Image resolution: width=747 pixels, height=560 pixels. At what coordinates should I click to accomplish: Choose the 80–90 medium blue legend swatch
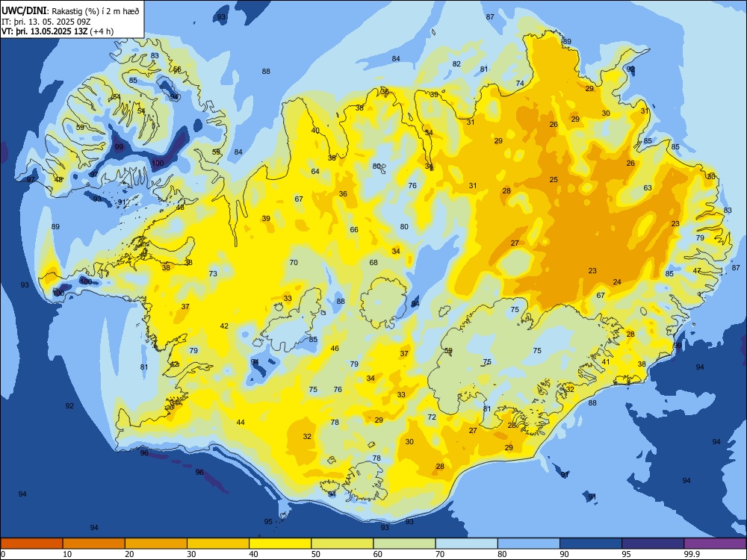tap(528, 544)
